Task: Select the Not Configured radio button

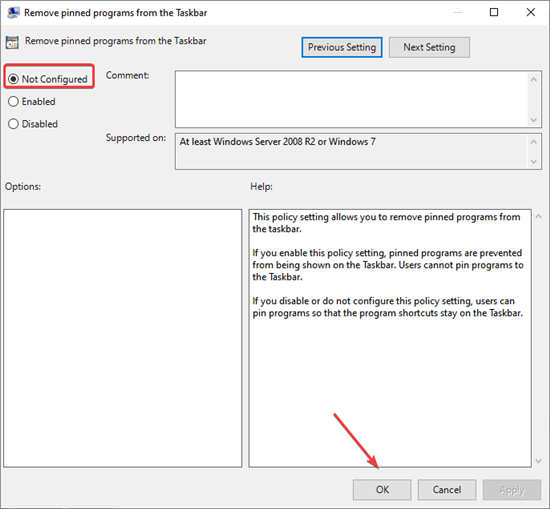Action: click(x=13, y=79)
